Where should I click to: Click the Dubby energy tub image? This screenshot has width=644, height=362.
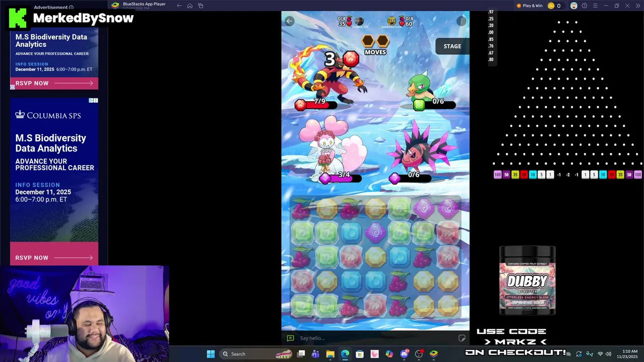coord(527,281)
